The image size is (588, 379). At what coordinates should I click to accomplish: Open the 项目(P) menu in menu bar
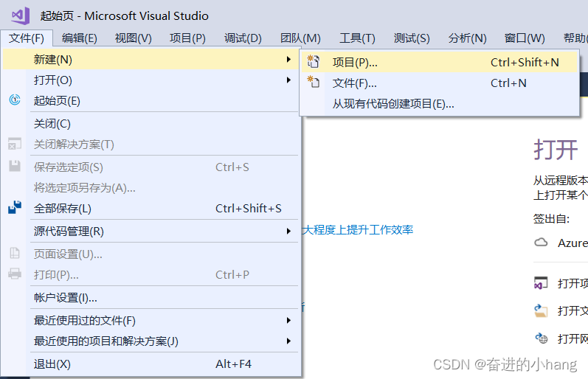pyautogui.click(x=187, y=38)
